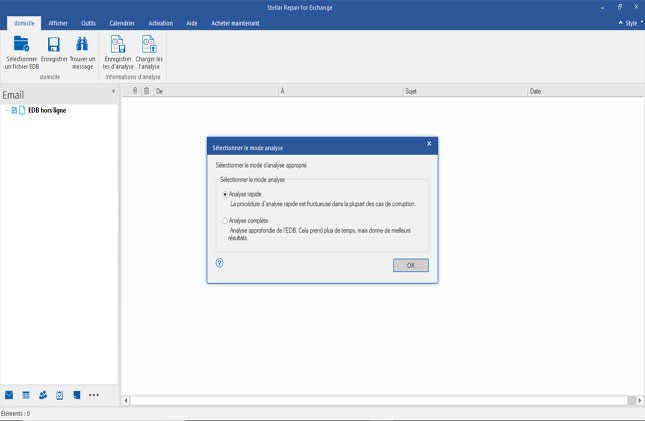Open Trouver un message binoculars tool
Viewport: 645px width, 421px height.
coord(83,44)
